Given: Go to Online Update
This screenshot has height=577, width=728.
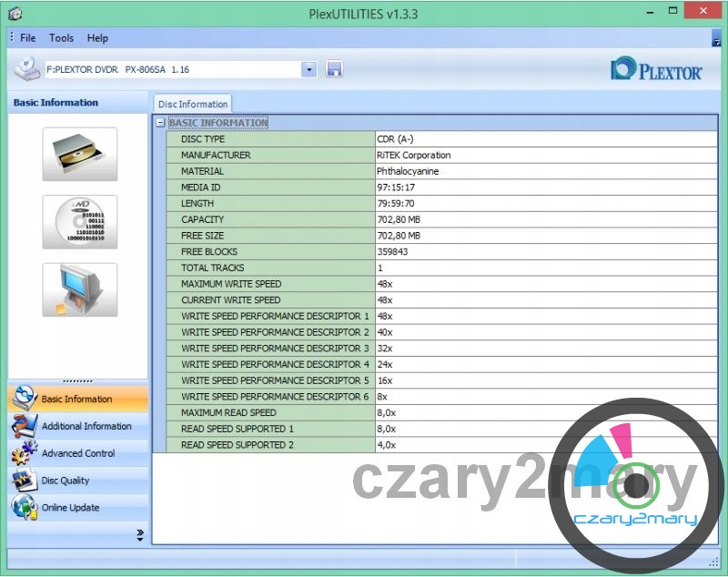Looking at the screenshot, I should point(70,508).
